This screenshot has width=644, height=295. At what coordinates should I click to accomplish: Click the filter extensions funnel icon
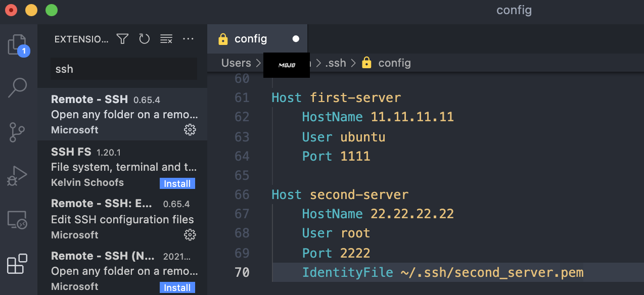point(122,39)
